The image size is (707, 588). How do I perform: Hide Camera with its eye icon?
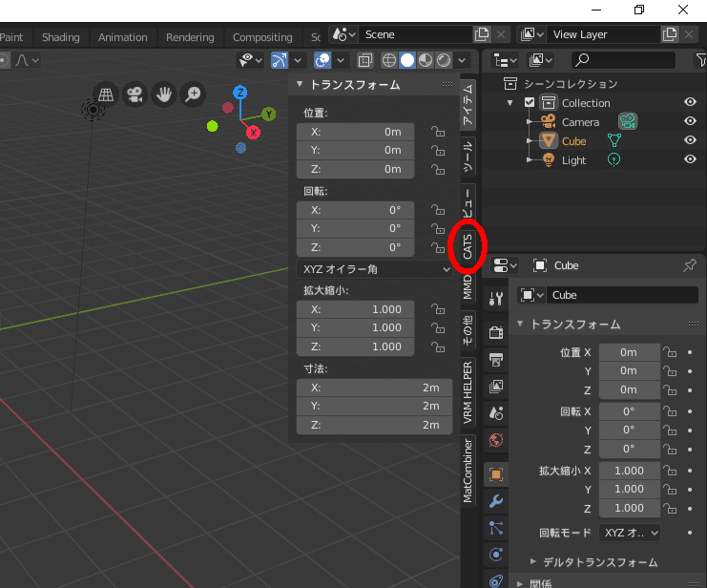[x=690, y=121]
